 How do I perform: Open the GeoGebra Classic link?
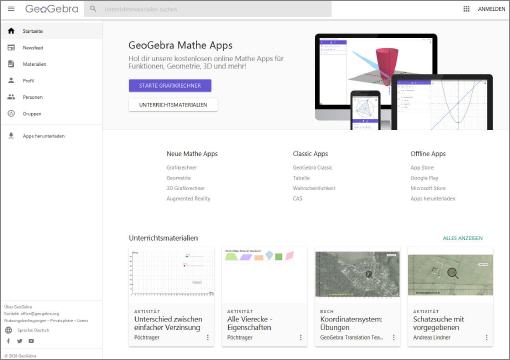pyautogui.click(x=312, y=167)
